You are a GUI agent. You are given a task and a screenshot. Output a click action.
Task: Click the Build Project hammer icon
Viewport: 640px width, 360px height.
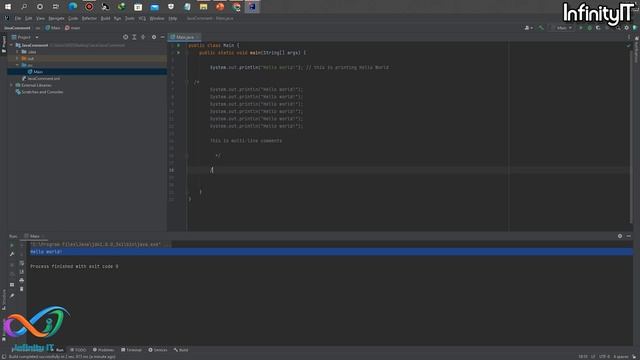tap(541, 28)
